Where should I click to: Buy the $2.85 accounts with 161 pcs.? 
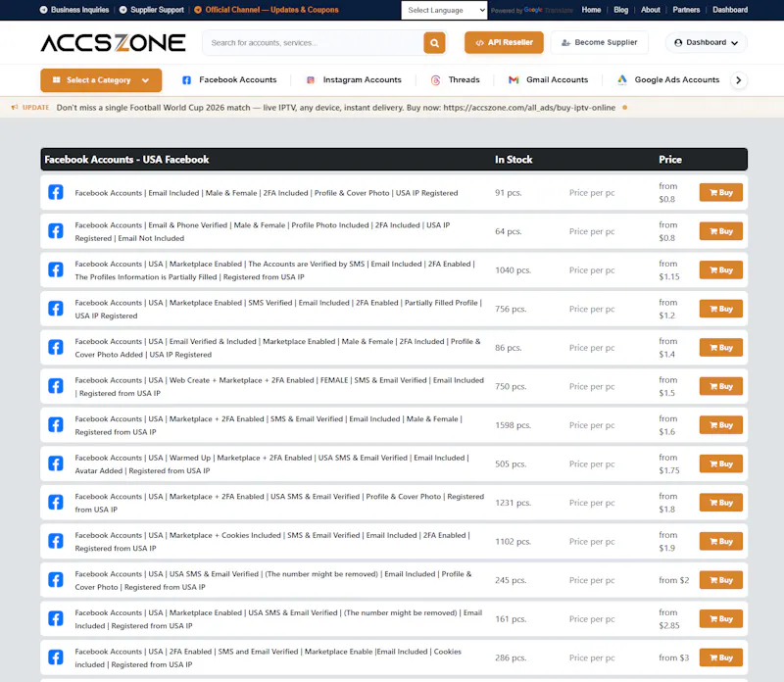coord(720,618)
